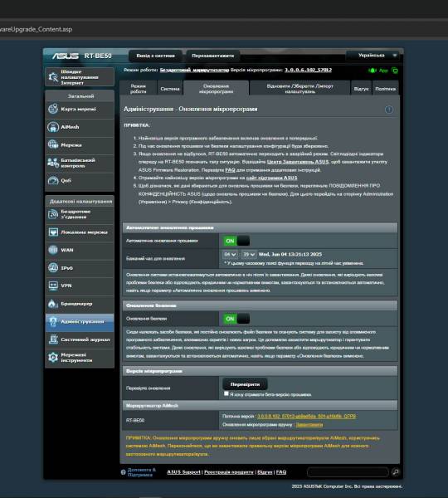448x498 pixels.
Task: Open product registration link in footer
Action: click(x=229, y=472)
